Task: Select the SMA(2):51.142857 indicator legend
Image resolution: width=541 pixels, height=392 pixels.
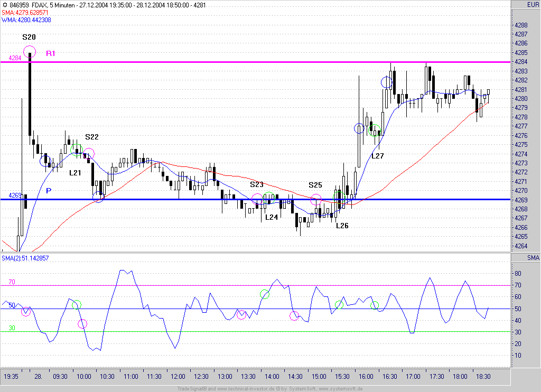Action: coord(25,258)
